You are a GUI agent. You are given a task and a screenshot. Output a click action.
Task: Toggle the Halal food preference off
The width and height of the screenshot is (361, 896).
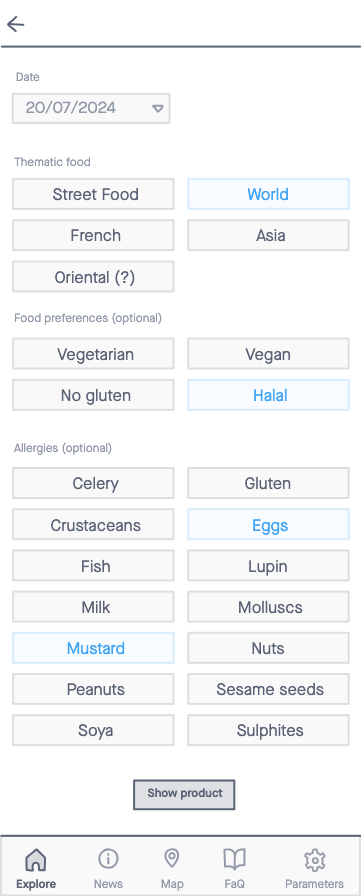[x=268, y=395]
